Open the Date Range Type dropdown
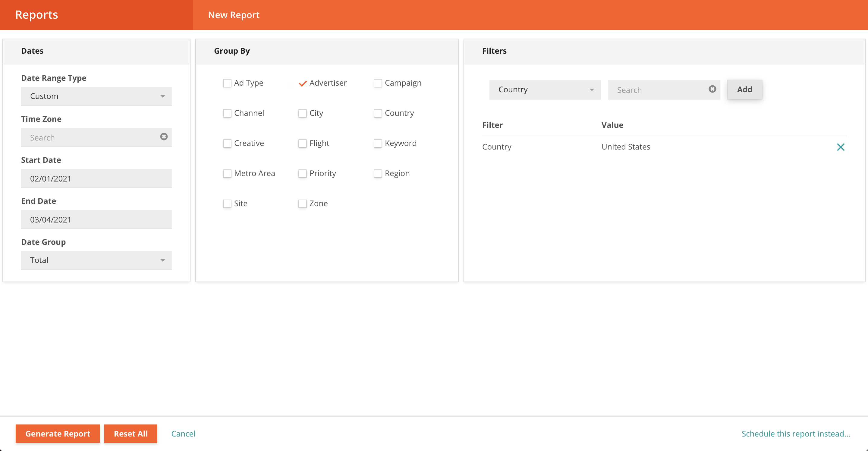The image size is (868, 451). point(96,96)
